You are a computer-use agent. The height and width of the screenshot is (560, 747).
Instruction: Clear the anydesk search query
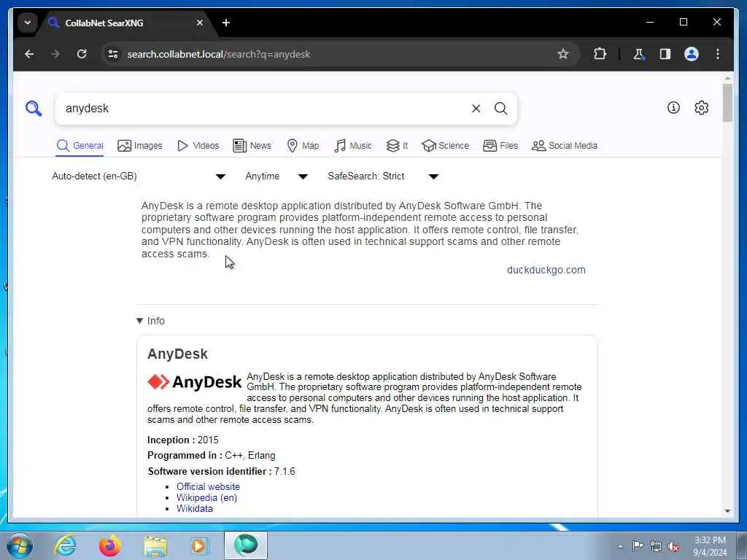(x=476, y=109)
